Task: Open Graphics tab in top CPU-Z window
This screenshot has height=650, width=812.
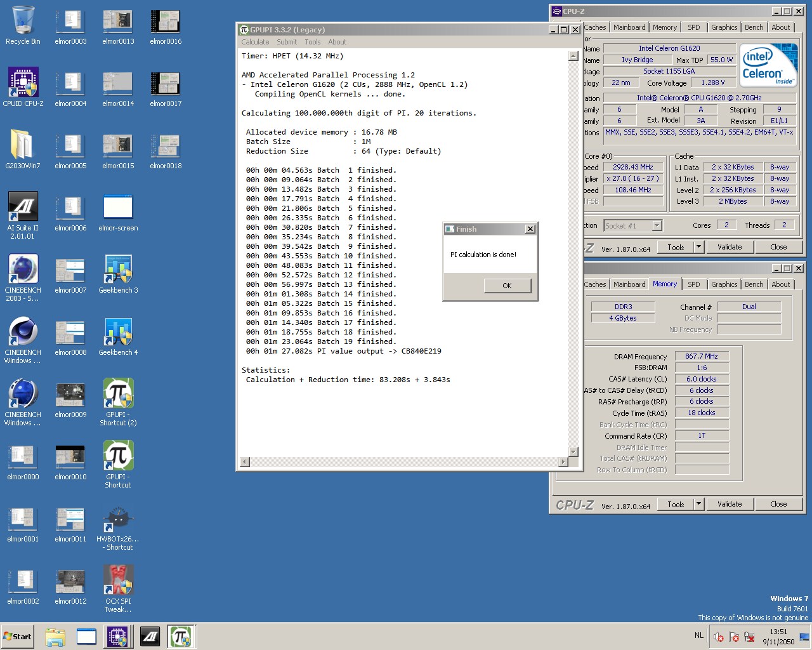Action: (724, 27)
